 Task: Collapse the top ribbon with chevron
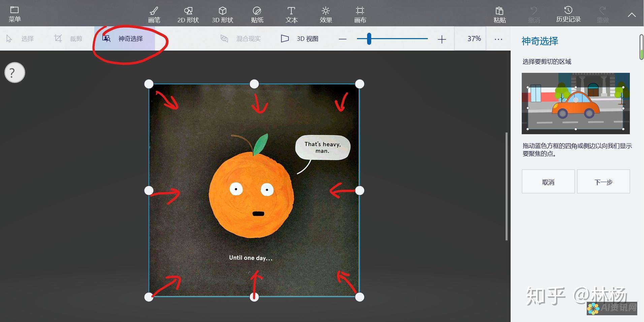click(x=632, y=15)
